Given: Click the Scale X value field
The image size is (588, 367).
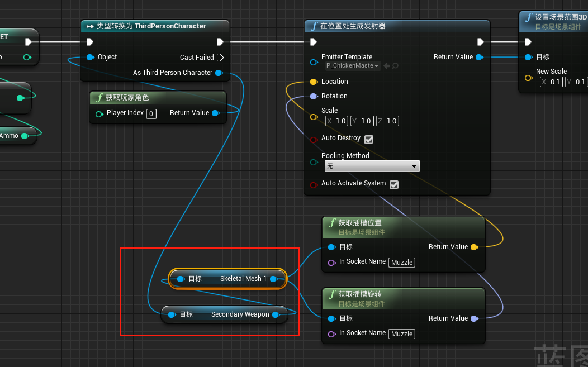Looking at the screenshot, I should (x=336, y=121).
